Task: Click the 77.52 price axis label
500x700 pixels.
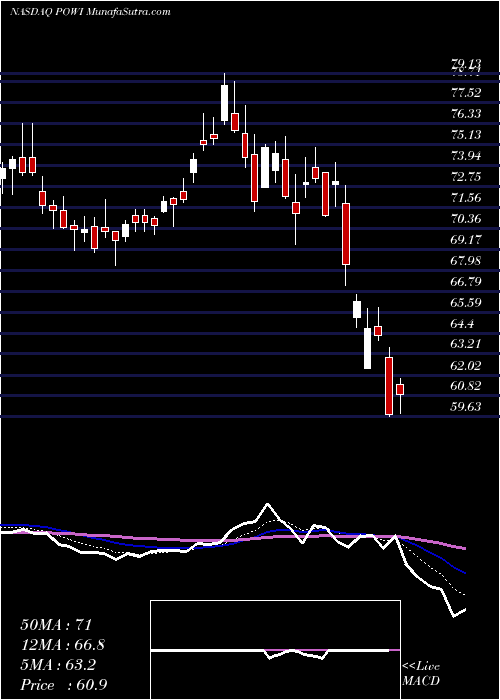Action: [x=466, y=93]
